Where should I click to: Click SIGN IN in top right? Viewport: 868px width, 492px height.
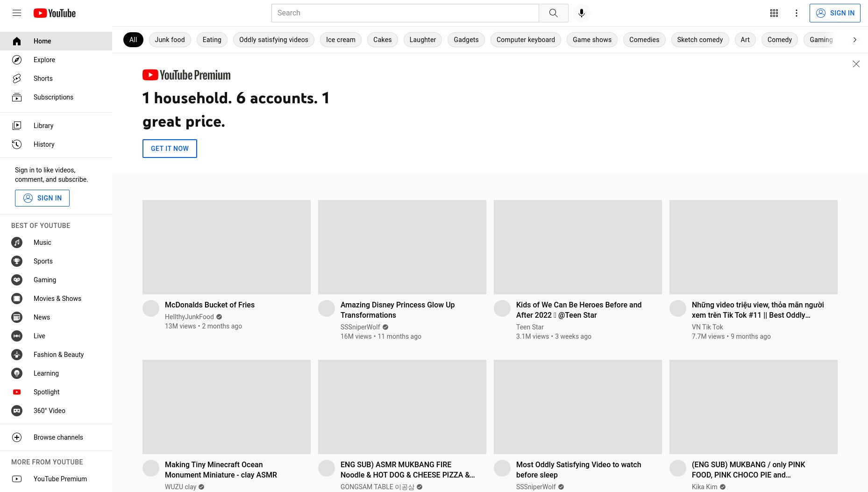click(835, 13)
